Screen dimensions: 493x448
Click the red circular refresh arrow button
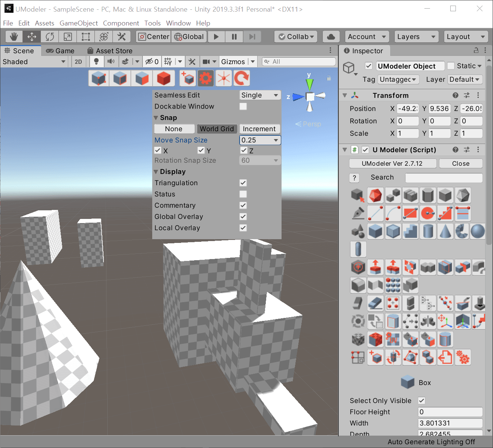pyautogui.click(x=242, y=78)
